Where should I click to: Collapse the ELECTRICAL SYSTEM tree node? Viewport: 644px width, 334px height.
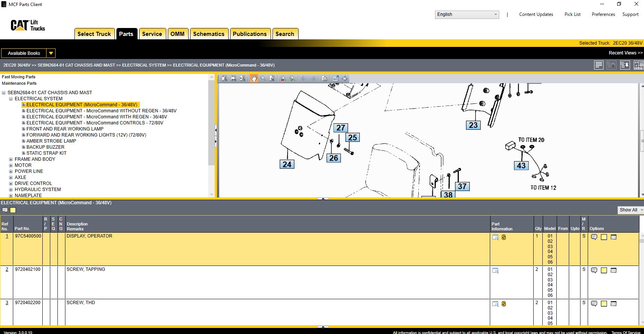11,99
